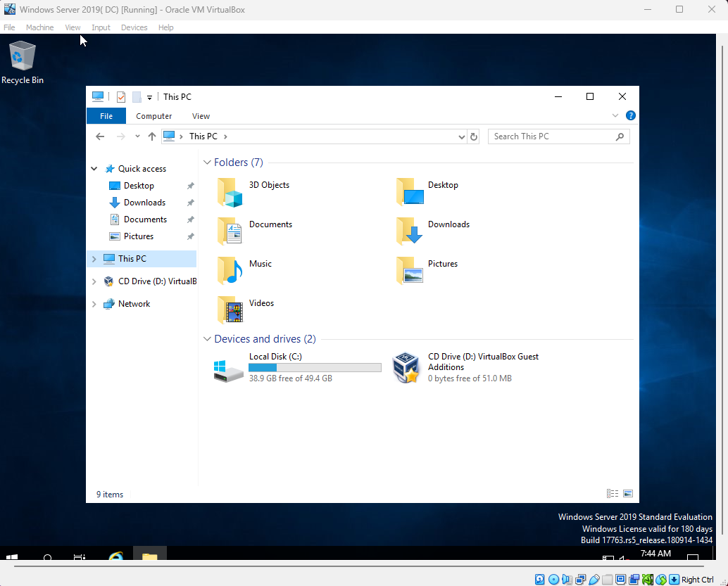This screenshot has height=586, width=728.
Task: Click Local Disk (C:) usage bar
Action: click(315, 367)
